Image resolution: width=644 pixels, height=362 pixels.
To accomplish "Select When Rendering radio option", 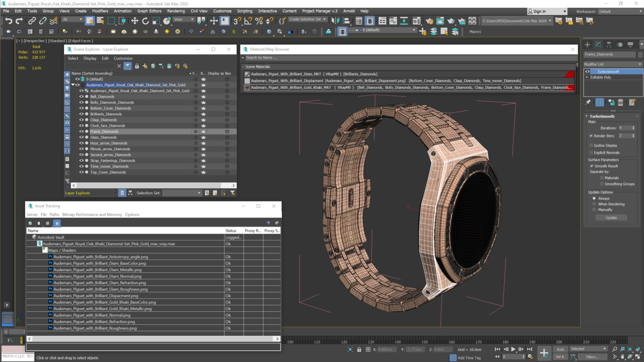I will (594, 204).
